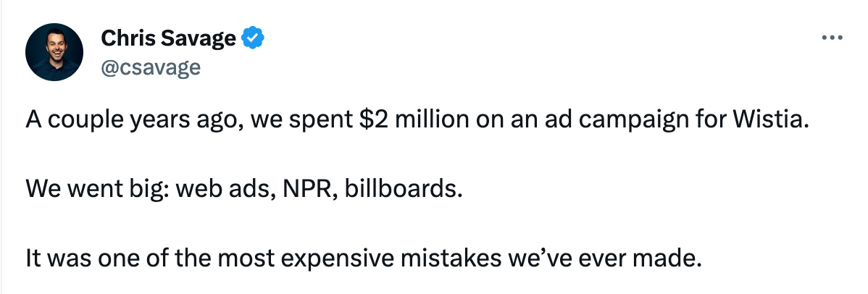
Task: Open the @csavage handle link
Action: [150, 67]
